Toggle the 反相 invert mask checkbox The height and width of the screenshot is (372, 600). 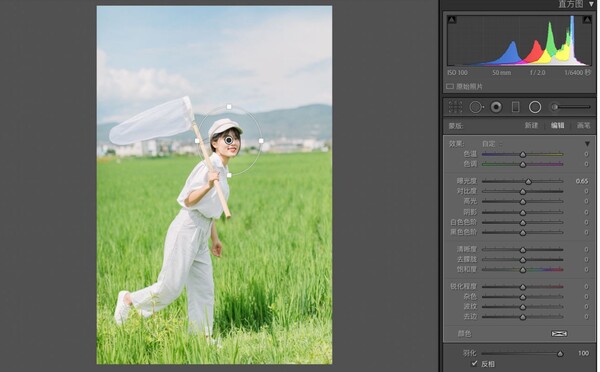pos(474,364)
